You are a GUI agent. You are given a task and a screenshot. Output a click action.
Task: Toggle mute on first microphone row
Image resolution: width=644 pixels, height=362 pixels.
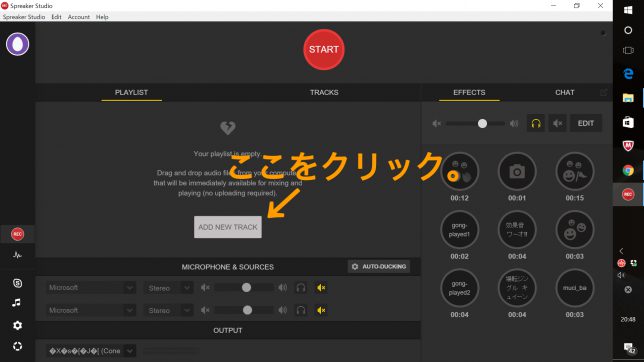click(x=321, y=288)
